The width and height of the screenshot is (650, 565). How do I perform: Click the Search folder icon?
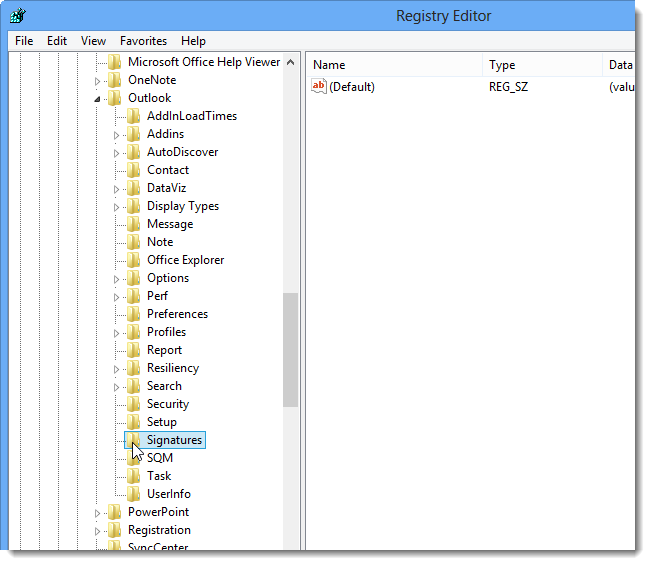coord(133,386)
